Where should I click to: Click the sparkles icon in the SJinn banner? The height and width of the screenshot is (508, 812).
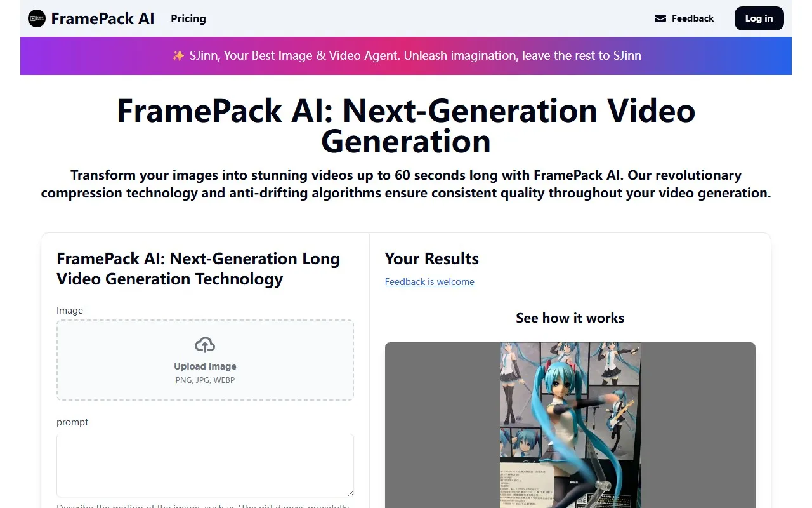coord(178,56)
